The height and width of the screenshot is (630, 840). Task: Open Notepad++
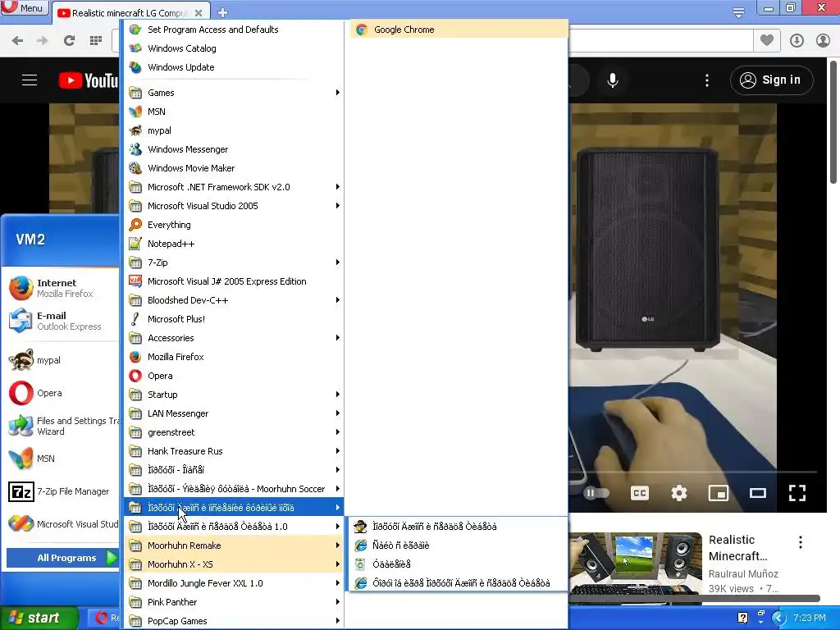(234, 244)
